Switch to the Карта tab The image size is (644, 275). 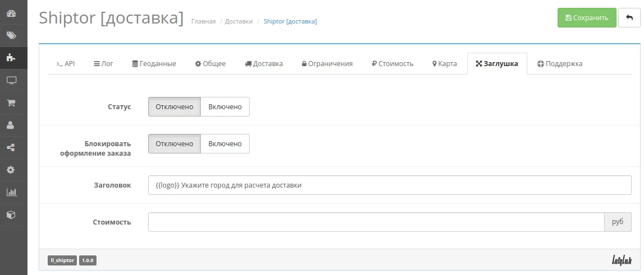coord(445,63)
